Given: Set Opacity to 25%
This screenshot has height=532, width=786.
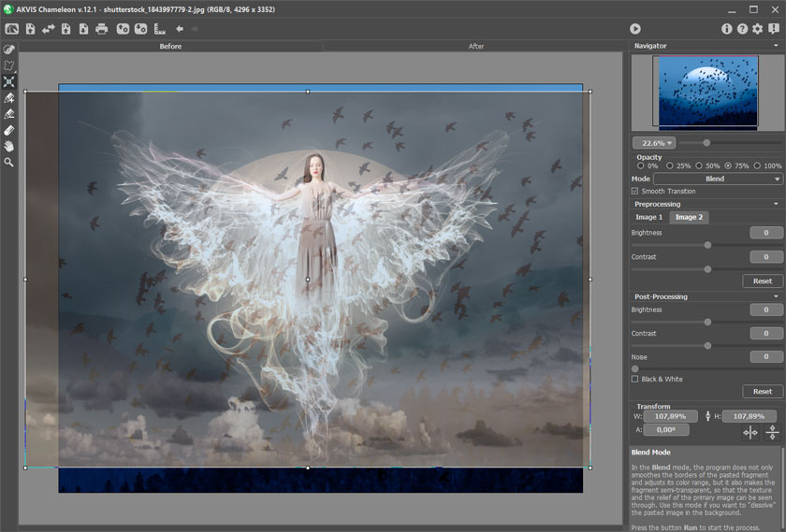Looking at the screenshot, I should (x=669, y=165).
